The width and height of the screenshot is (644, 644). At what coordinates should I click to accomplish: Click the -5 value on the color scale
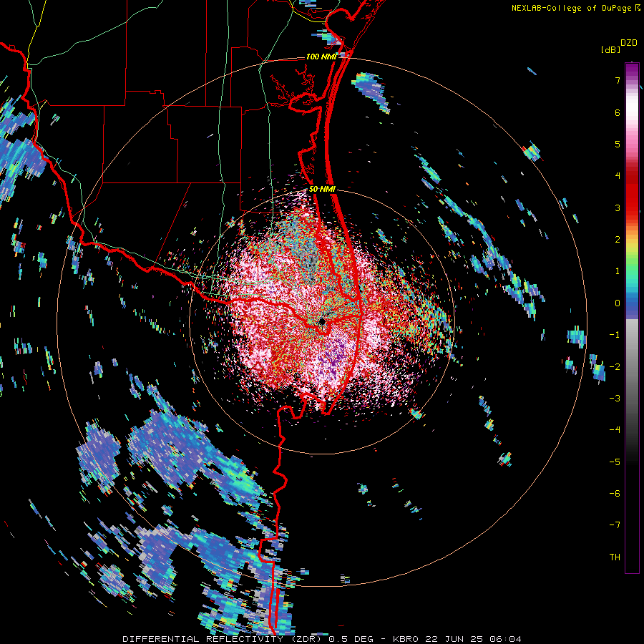point(615,462)
